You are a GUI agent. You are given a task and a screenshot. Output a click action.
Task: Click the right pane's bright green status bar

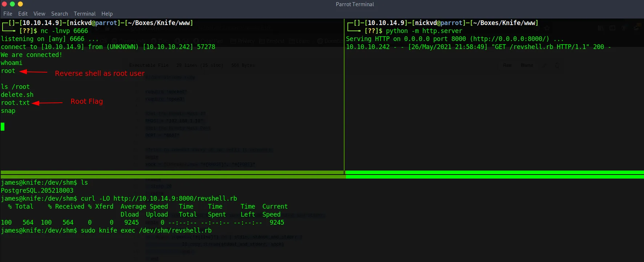pyautogui.click(x=494, y=173)
